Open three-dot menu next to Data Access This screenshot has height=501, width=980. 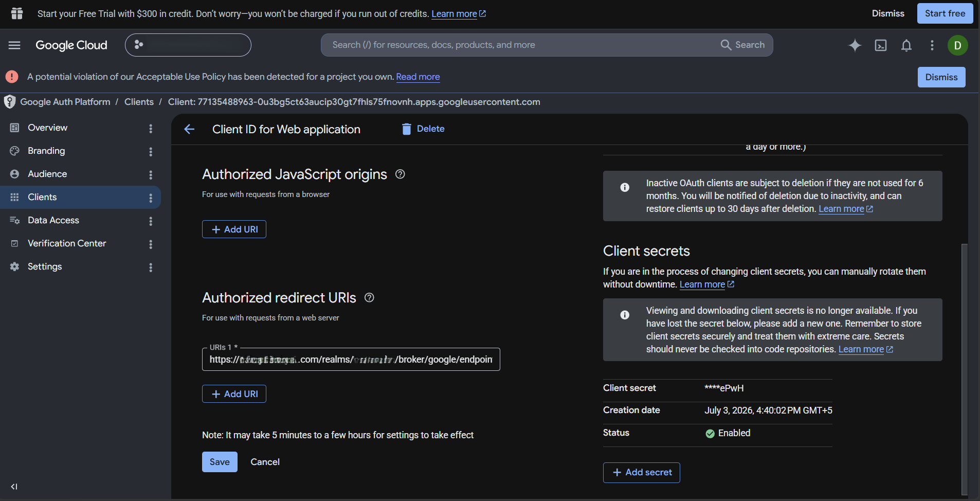point(151,221)
